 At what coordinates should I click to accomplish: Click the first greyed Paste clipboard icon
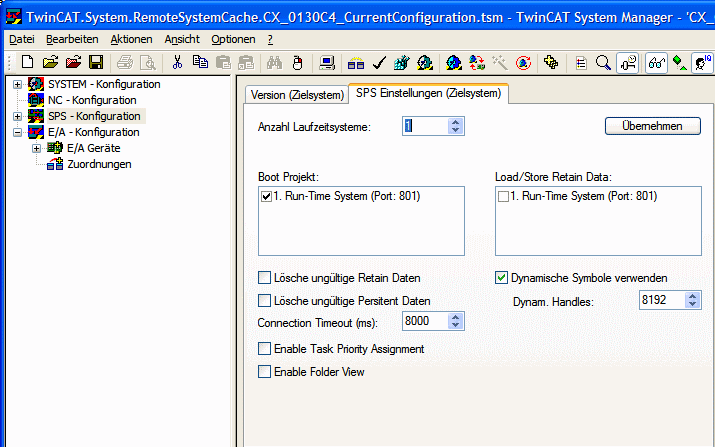[x=223, y=62]
